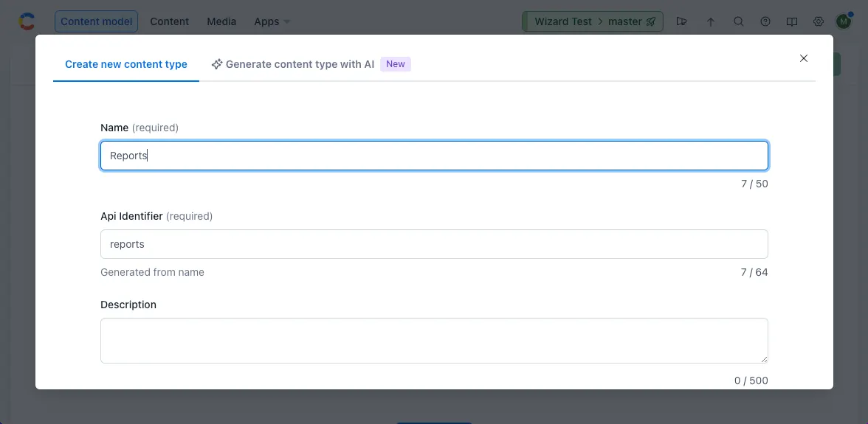Click the megaphone announcements icon
This screenshot has height=424, width=868.
click(681, 21)
